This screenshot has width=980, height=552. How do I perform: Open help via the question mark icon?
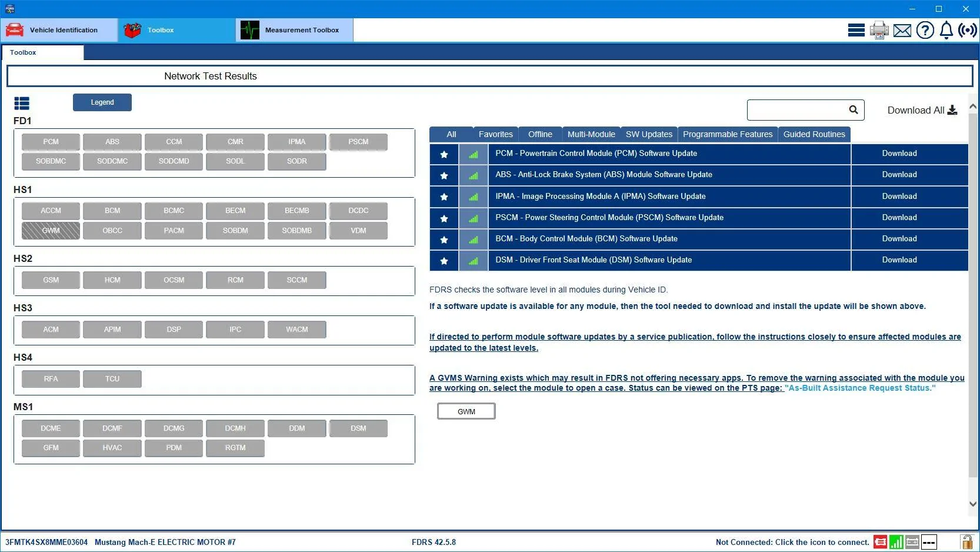tap(925, 30)
